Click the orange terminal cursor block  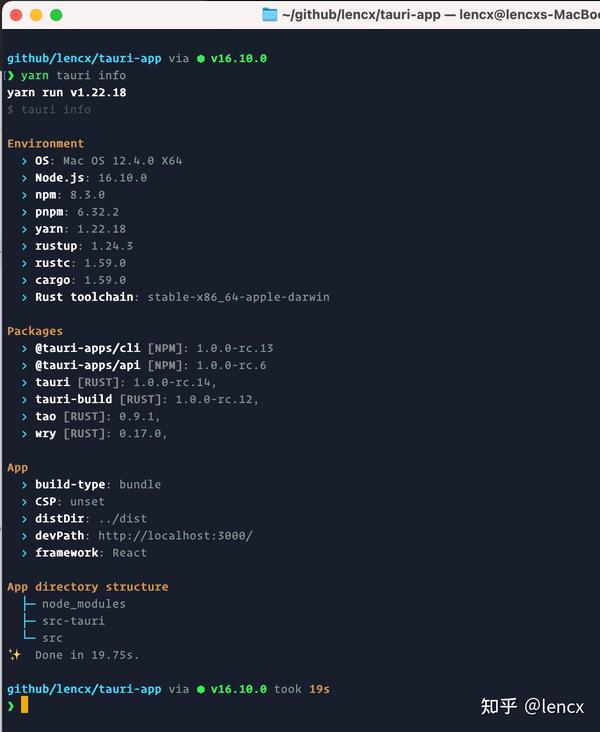[24, 706]
